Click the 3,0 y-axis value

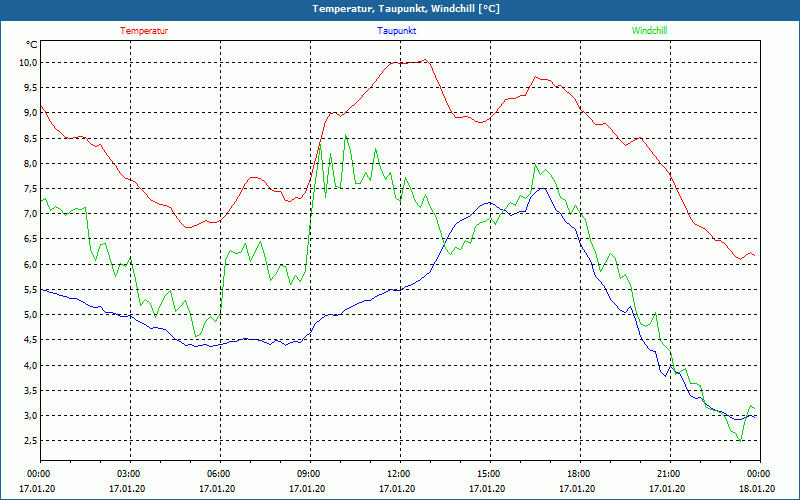point(31,415)
